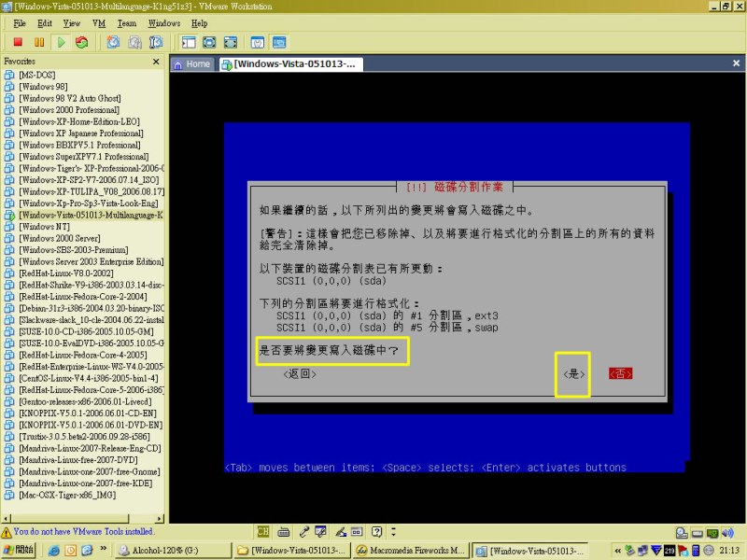Click the Favorites horizontal scrollbar right arrow
The image size is (747, 560).
tap(159, 518)
